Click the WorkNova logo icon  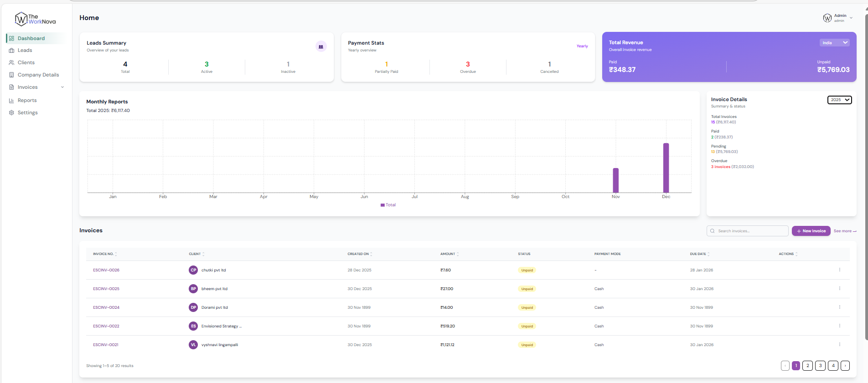point(21,19)
